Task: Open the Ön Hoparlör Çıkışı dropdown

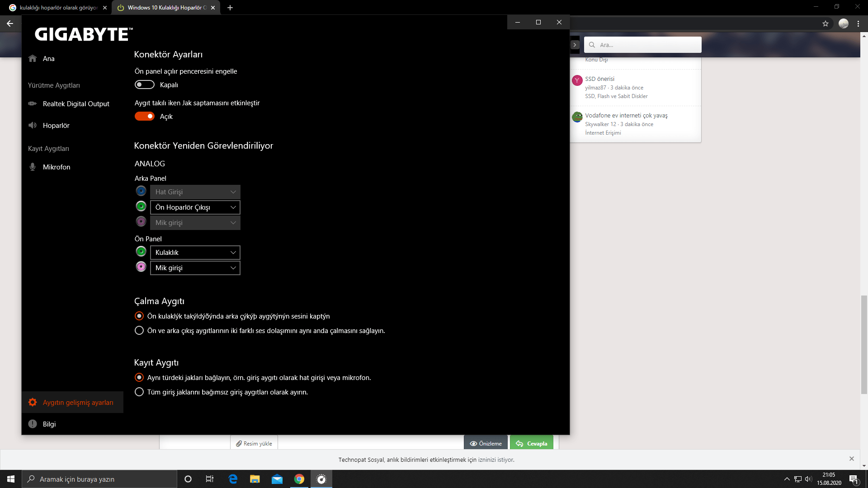Action: (195, 207)
